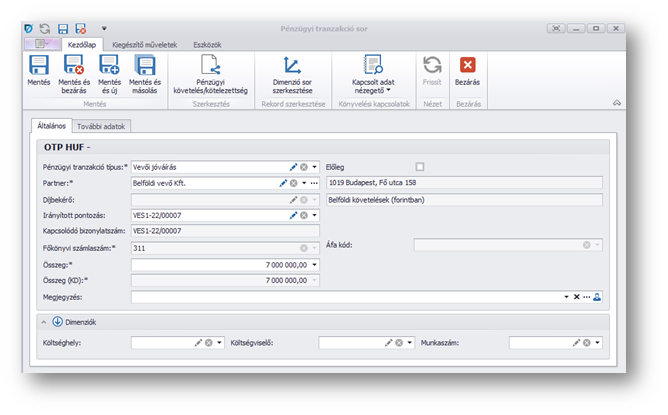Expand Pénzügyi tranzakció típus dropdown arrow
This screenshot has height=415, width=668.
314,167
